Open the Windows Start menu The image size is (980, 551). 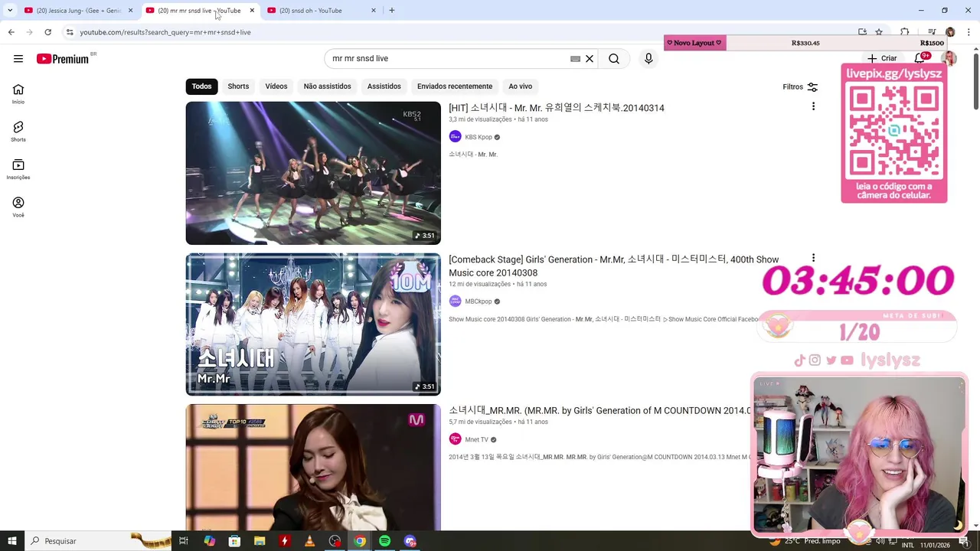pyautogui.click(x=11, y=541)
